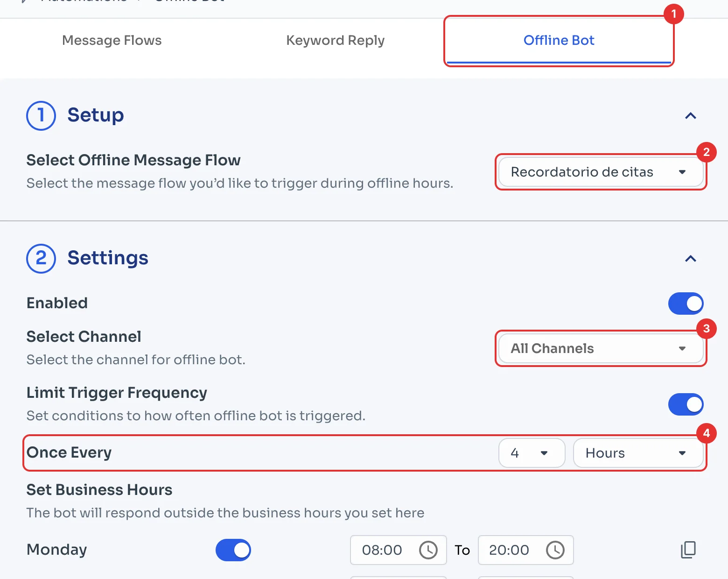Image resolution: width=728 pixels, height=579 pixels.
Task: Click the Setup step number 1 circle
Action: coord(41,116)
